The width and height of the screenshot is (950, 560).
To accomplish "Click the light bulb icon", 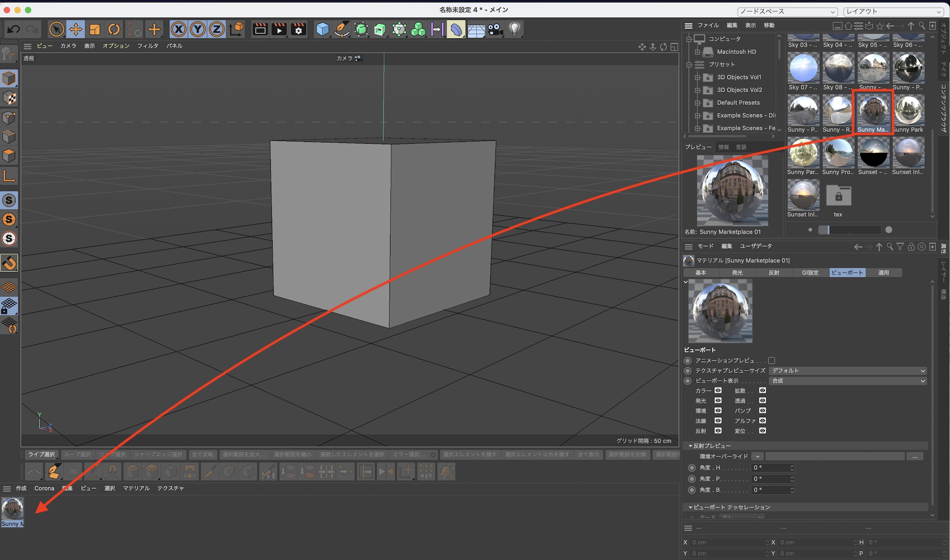I will click(515, 29).
